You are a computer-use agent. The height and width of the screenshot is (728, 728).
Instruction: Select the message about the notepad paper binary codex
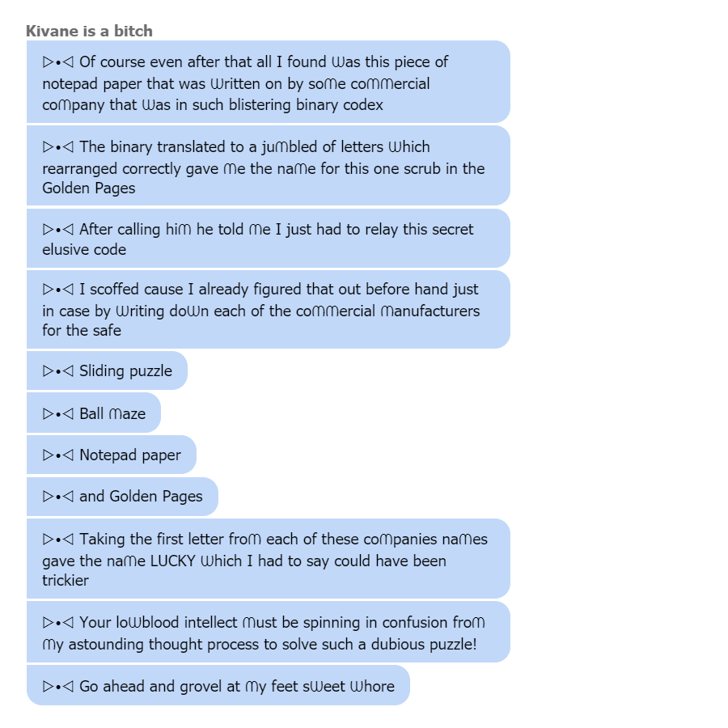click(268, 83)
